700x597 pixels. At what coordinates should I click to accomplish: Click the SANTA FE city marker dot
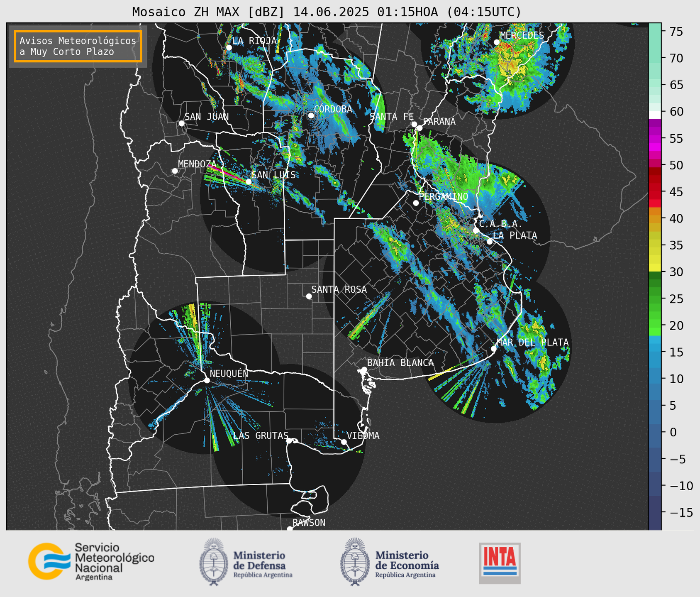414,124
